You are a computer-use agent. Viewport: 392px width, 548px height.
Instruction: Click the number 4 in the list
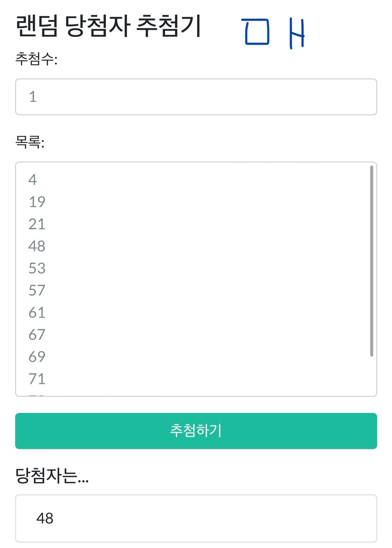(33, 180)
